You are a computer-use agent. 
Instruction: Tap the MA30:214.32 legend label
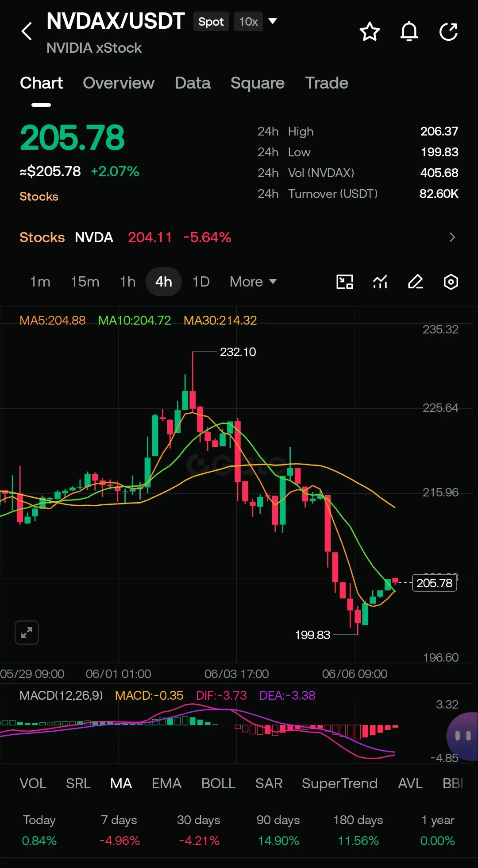point(220,320)
